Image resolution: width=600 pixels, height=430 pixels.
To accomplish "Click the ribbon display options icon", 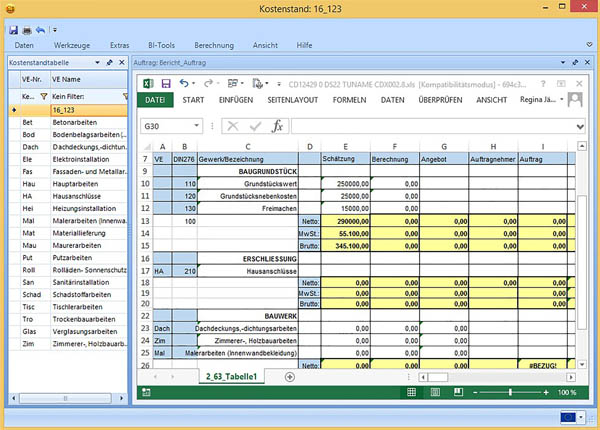I will point(561,83).
